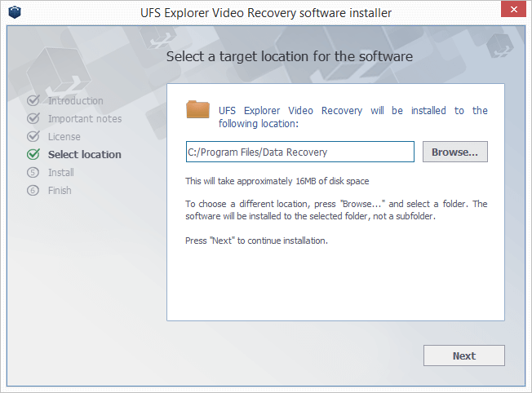Select the bold Select location step
Image resolution: width=532 pixels, height=393 pixels.
pos(85,155)
